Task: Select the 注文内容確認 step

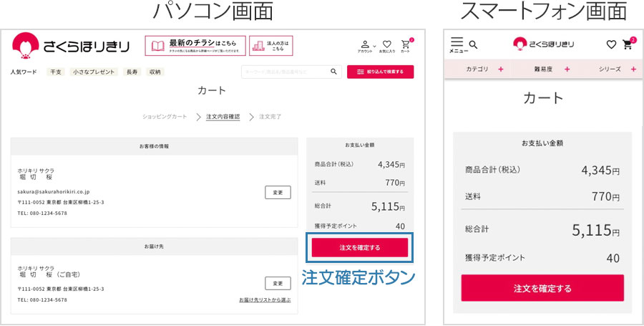Action: tap(223, 117)
